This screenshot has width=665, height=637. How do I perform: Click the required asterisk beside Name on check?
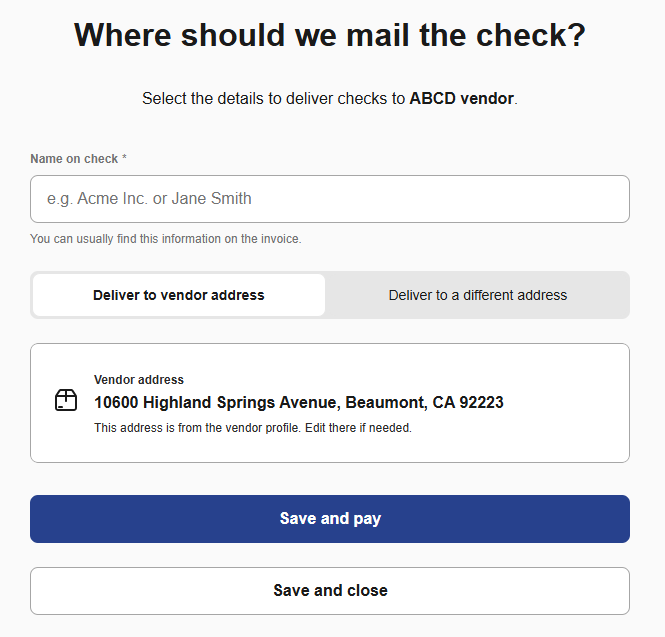pos(124,159)
